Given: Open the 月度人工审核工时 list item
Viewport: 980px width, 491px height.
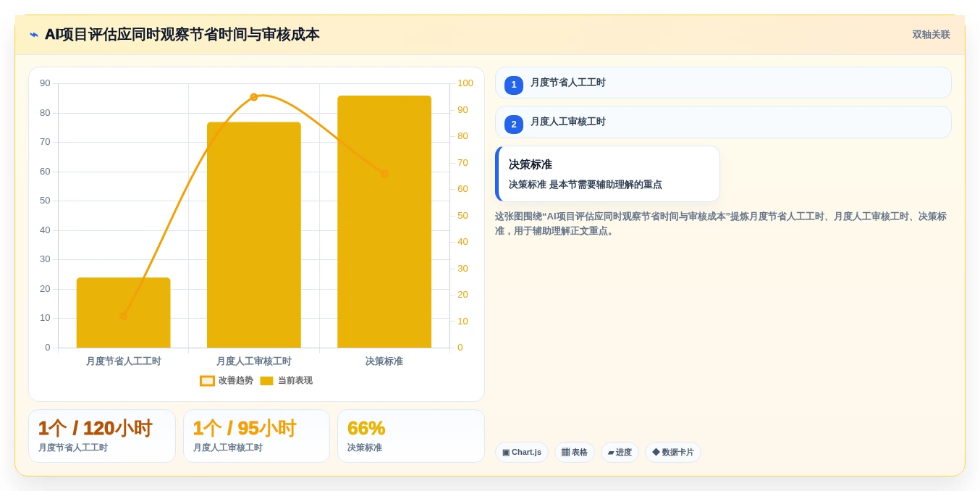Looking at the screenshot, I should 723,122.
